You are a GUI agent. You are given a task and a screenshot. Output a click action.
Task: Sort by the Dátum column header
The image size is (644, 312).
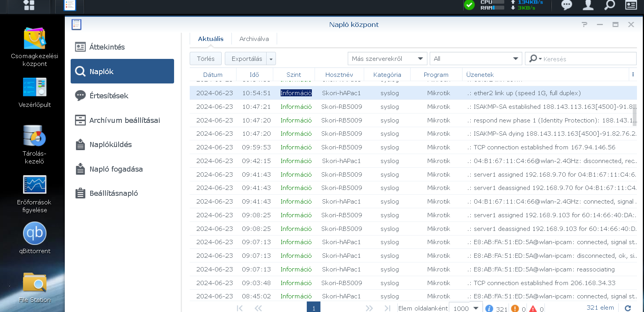point(213,74)
